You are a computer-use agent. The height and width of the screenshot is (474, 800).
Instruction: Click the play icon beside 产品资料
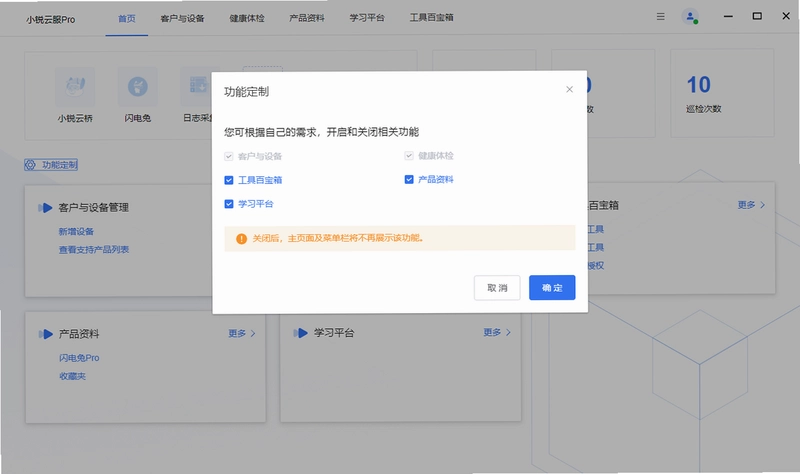coord(45,334)
